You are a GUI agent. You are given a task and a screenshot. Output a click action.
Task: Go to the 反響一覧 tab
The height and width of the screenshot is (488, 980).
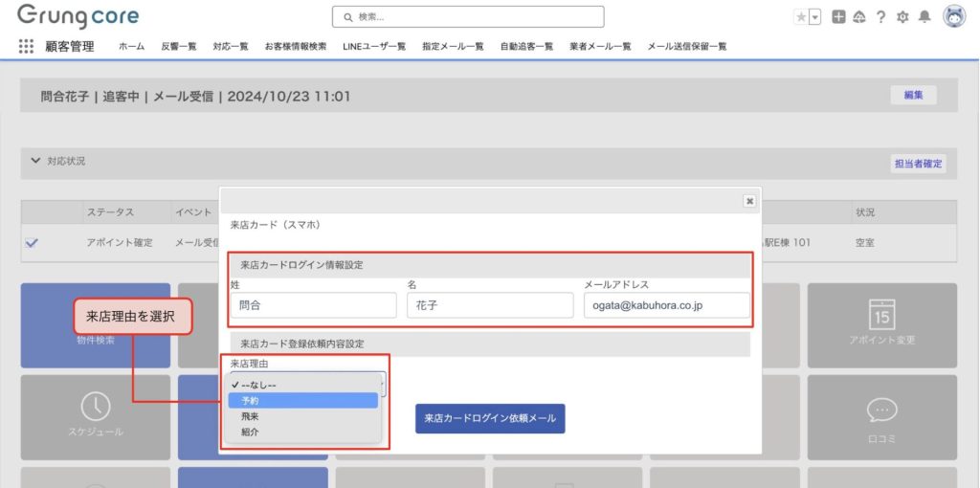[178, 46]
